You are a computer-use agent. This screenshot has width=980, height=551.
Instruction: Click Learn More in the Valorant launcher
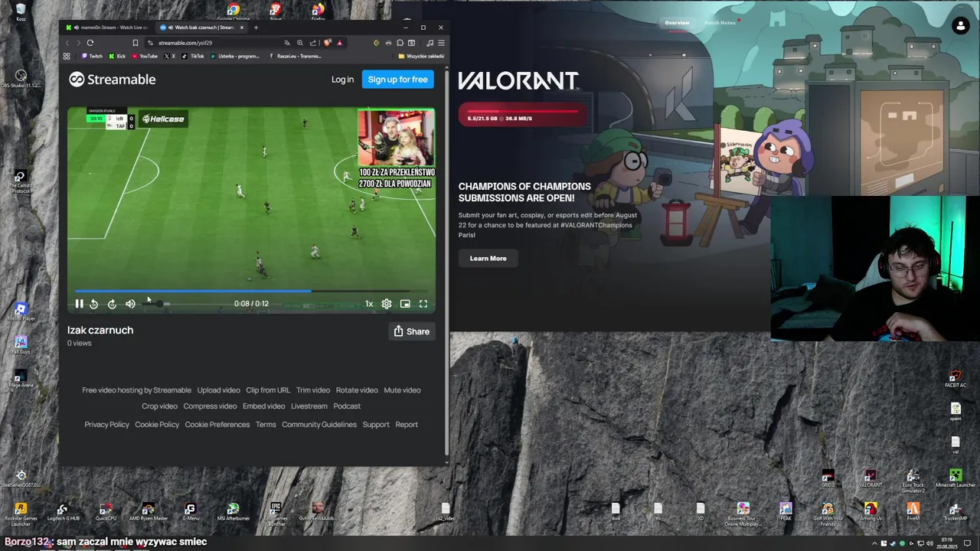coord(488,259)
